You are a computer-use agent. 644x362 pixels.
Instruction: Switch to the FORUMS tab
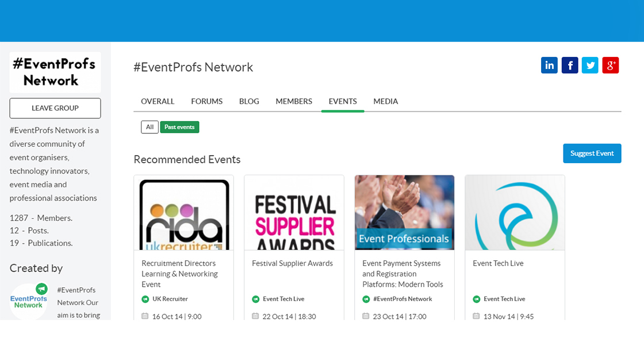pyautogui.click(x=206, y=101)
